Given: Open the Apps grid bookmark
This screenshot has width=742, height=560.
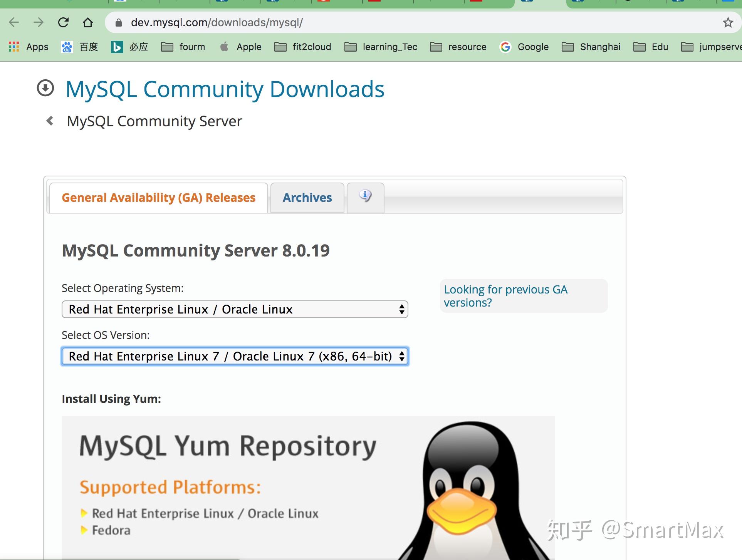Looking at the screenshot, I should pyautogui.click(x=29, y=47).
